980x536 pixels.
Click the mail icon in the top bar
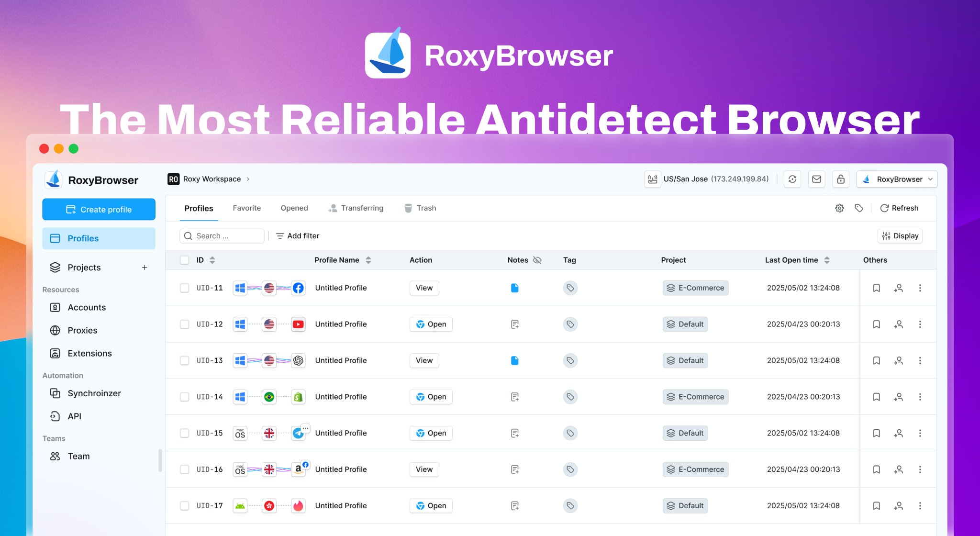(x=816, y=179)
